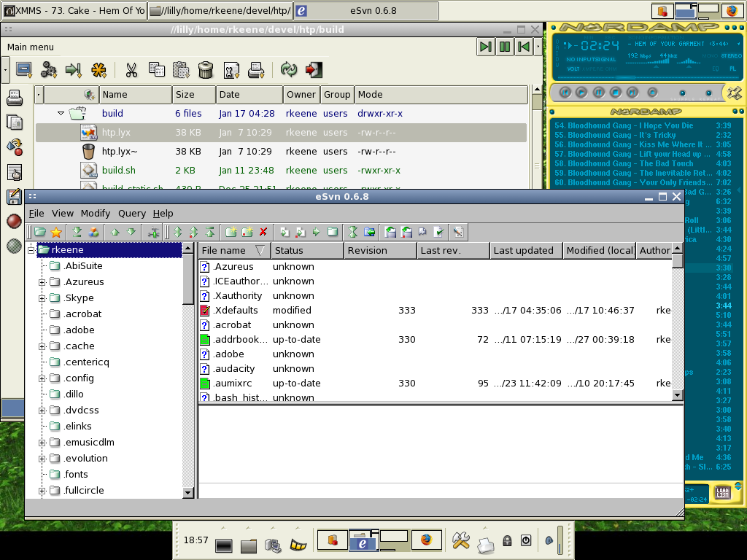Open Main menu in the file manager
The image size is (747, 560).
(x=31, y=47)
